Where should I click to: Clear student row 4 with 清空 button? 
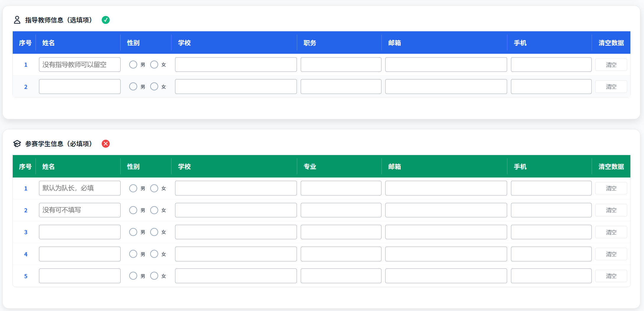click(611, 254)
